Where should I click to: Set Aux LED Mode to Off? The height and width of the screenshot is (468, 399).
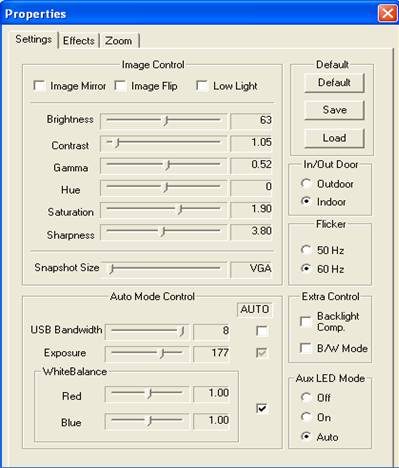(x=306, y=397)
